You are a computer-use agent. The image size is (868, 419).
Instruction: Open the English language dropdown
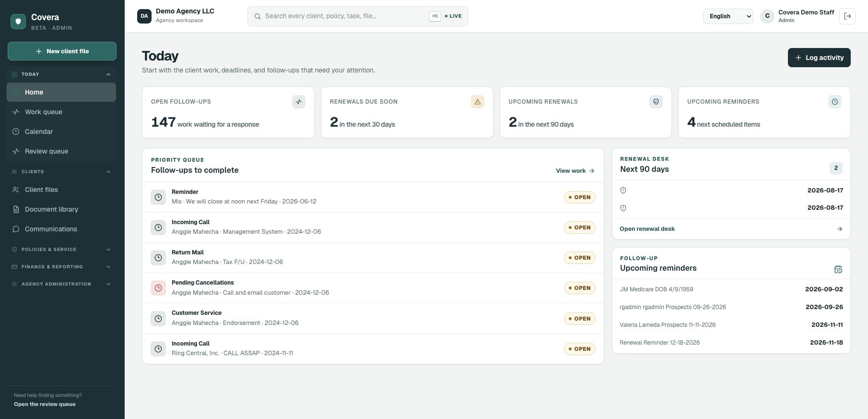click(x=728, y=16)
